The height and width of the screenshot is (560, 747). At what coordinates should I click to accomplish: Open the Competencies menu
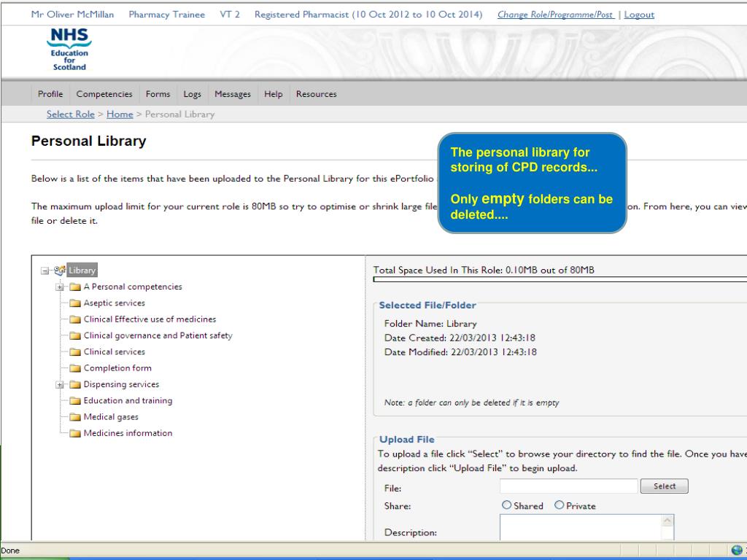104,94
